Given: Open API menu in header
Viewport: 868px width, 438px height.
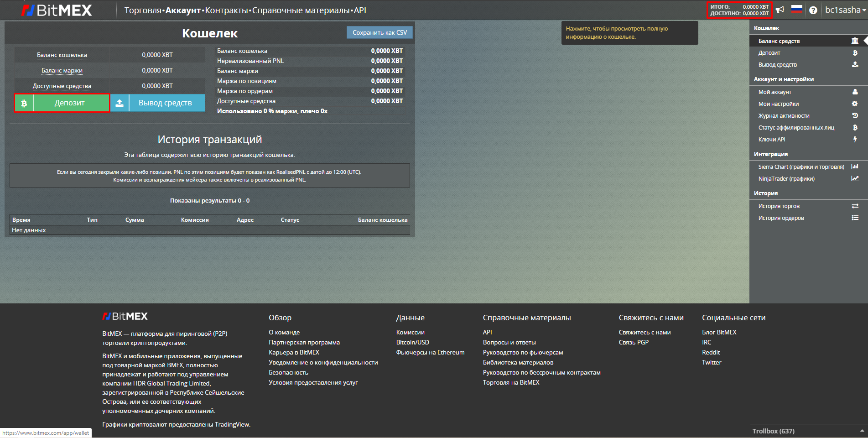Looking at the screenshot, I should tap(360, 10).
